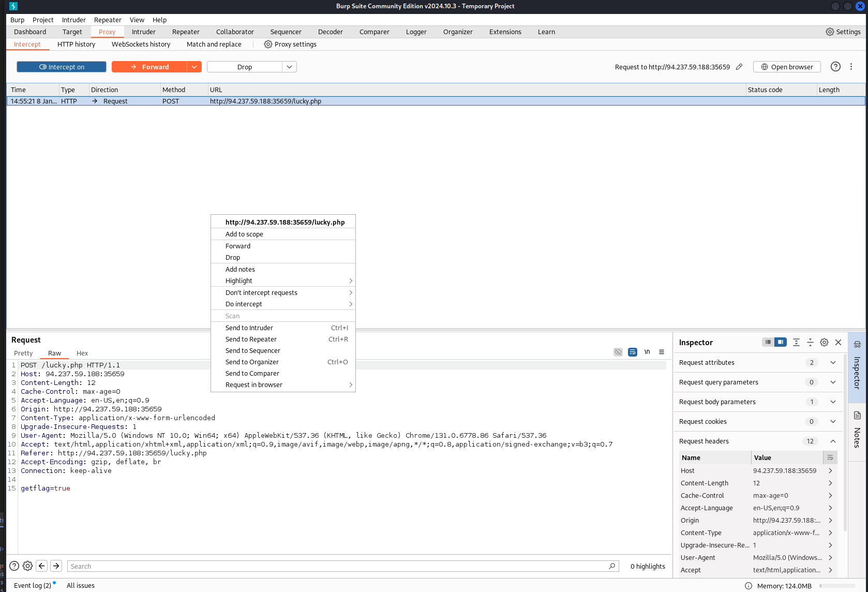This screenshot has height=592, width=868.
Task: Toggle line wrap in request editor
Action: (633, 352)
